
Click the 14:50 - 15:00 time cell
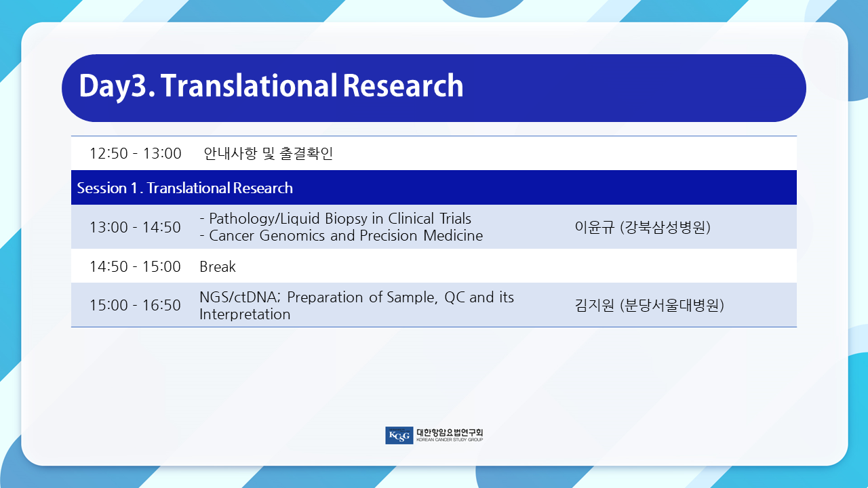click(x=136, y=266)
